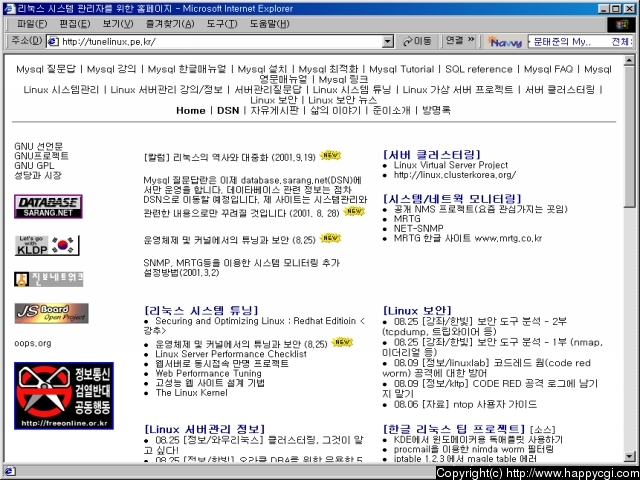The width and height of the screenshot is (640, 480).
Task: Open the 고성능 웹 사이트 설계 기법 link
Action: (x=210, y=383)
